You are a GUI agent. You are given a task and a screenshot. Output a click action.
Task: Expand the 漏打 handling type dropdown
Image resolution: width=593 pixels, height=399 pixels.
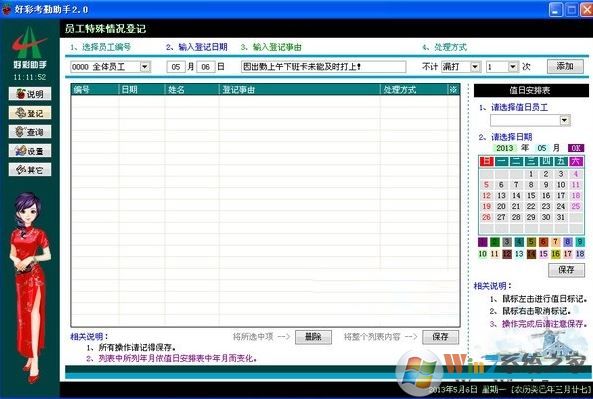pos(475,67)
